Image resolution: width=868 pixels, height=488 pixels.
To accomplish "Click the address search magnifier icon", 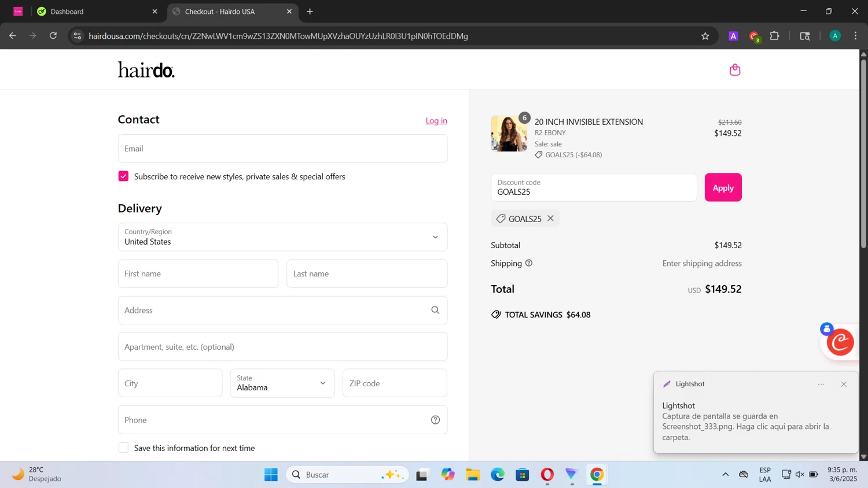I will (435, 310).
